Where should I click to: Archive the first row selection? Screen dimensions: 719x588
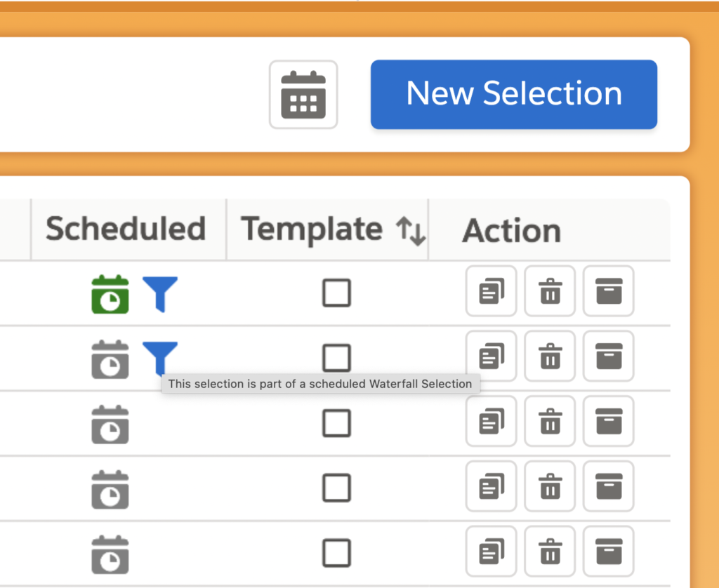(x=608, y=291)
